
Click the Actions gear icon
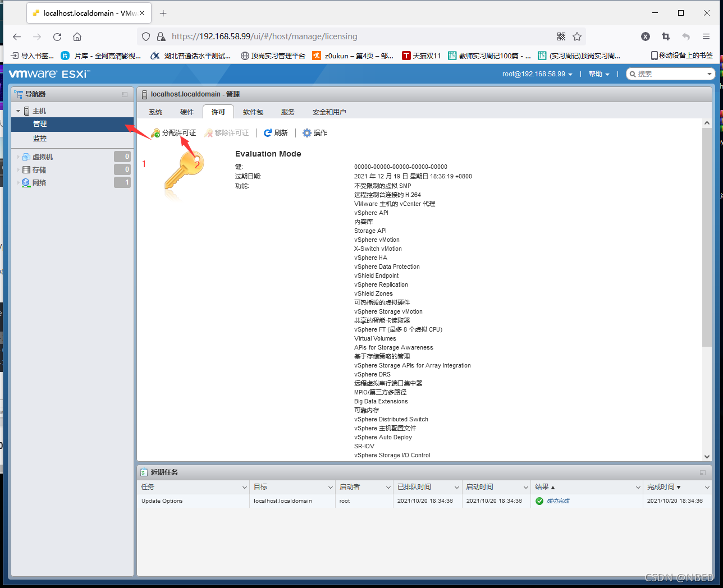(307, 133)
